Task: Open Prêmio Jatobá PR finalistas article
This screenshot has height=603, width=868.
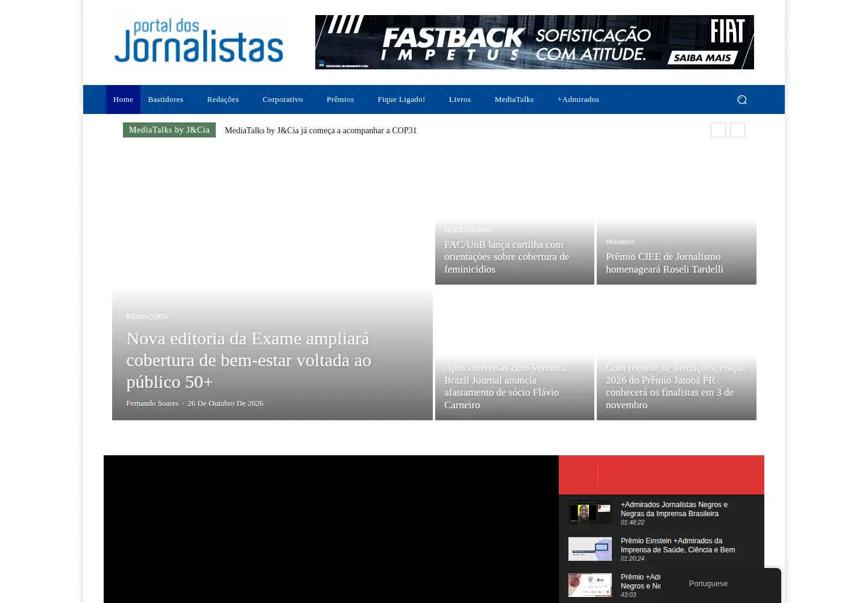Action: tap(676, 386)
